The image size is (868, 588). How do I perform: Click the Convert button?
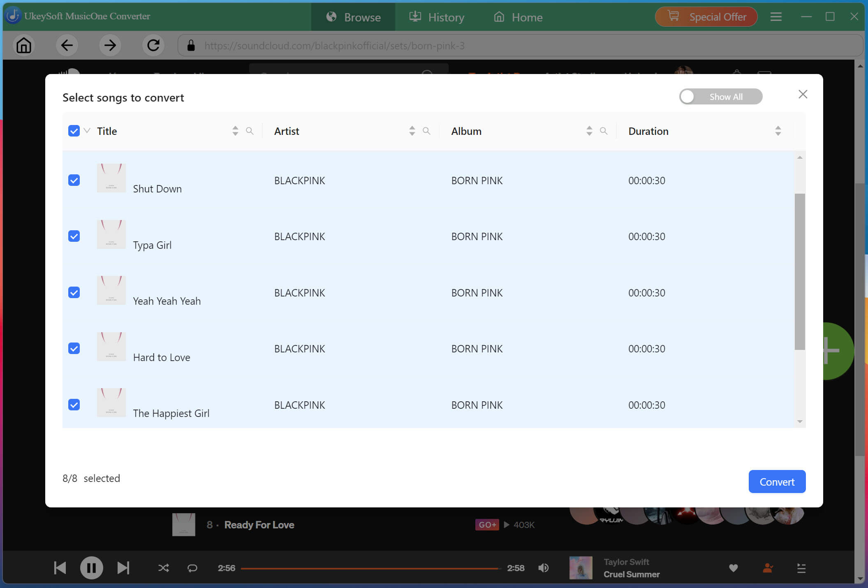pos(777,482)
